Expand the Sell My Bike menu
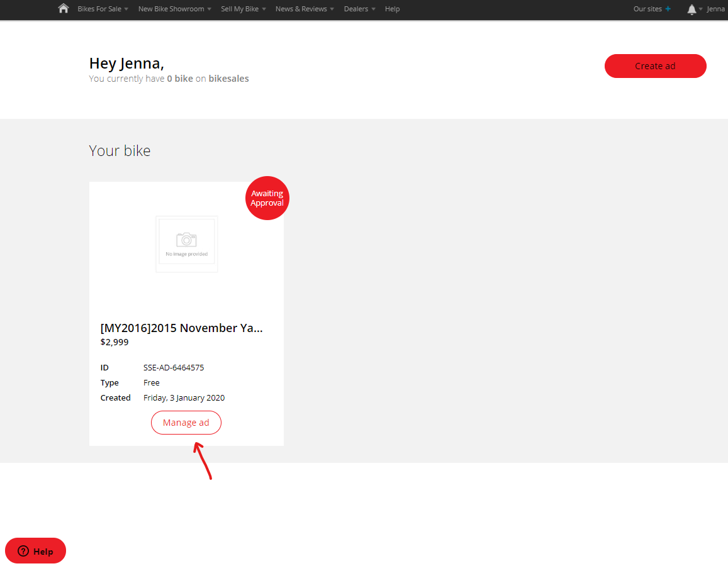The image size is (728, 566). point(244,9)
